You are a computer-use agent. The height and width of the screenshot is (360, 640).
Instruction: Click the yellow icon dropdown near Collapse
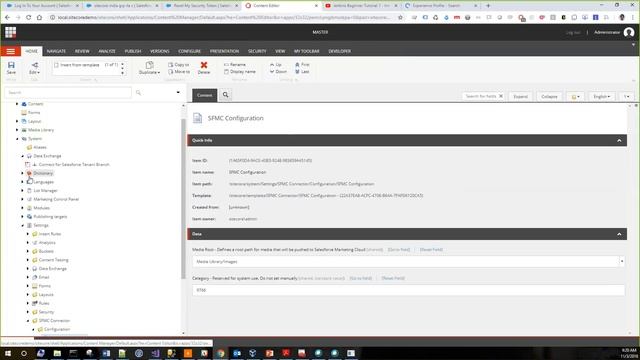(x=576, y=96)
